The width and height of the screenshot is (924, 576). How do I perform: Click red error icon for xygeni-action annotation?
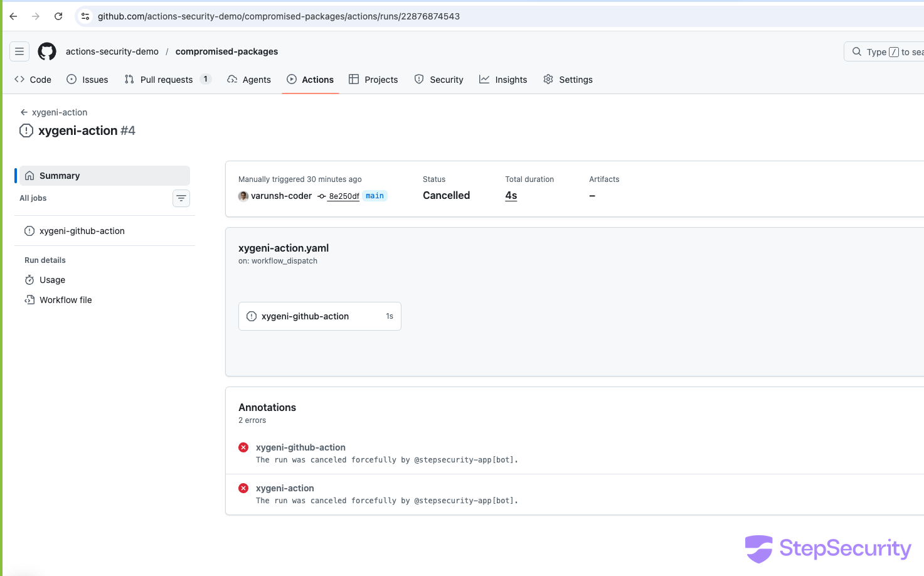(243, 488)
